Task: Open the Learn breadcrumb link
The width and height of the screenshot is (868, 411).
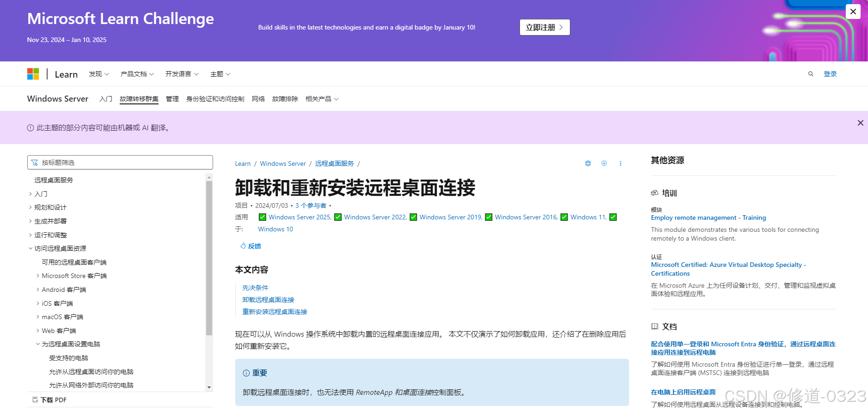Action: click(243, 163)
